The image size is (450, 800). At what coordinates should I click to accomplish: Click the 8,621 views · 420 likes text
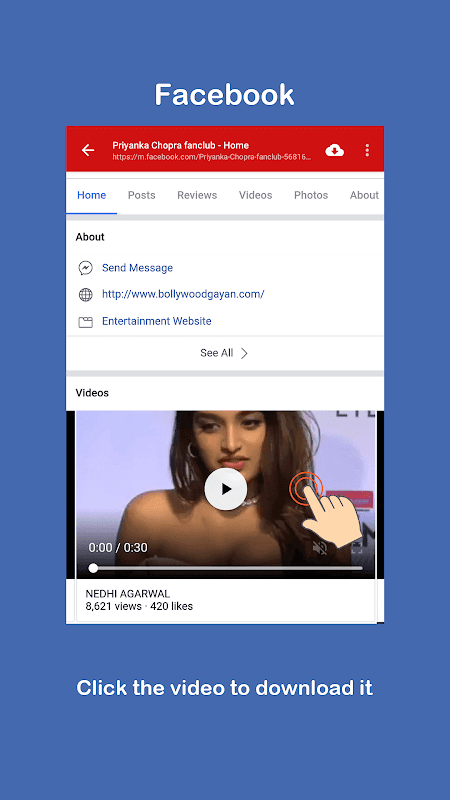click(139, 607)
